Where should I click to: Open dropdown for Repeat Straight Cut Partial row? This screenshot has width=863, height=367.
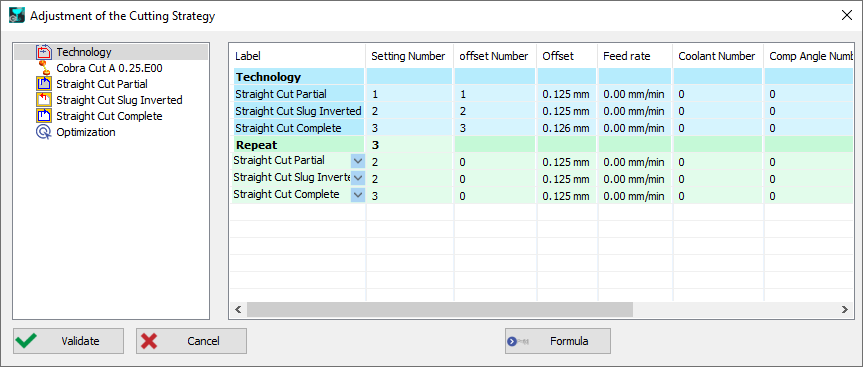pos(358,161)
